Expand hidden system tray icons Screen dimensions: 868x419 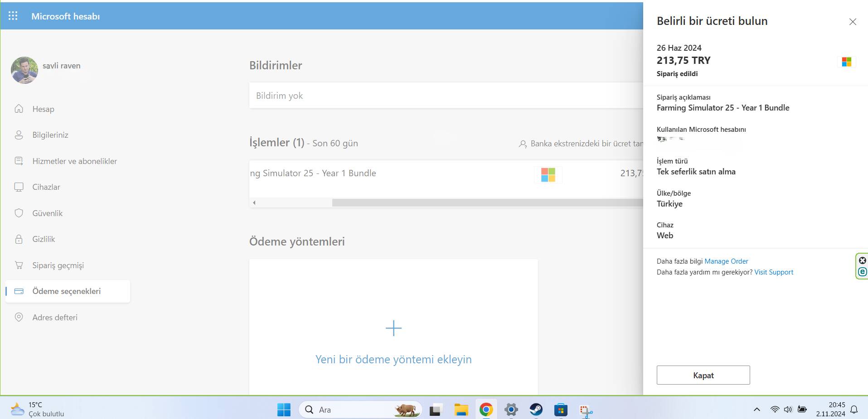[756, 409]
